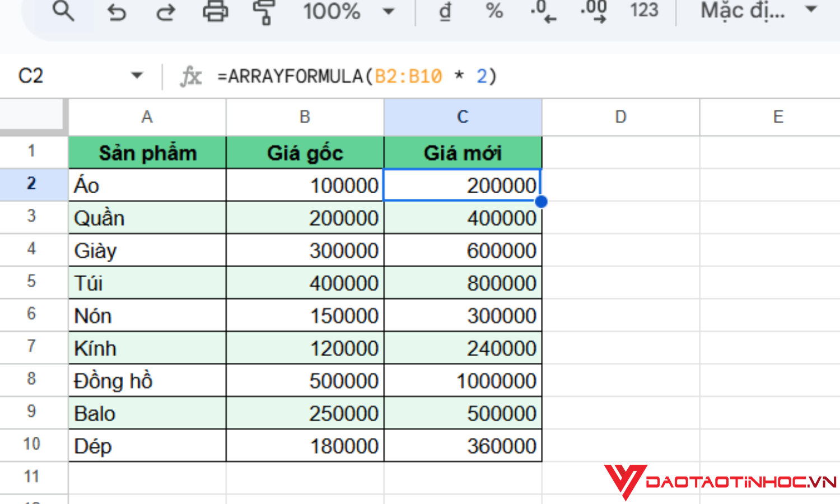Open the Print icon
This screenshot has width=840, height=504.
pyautogui.click(x=216, y=12)
